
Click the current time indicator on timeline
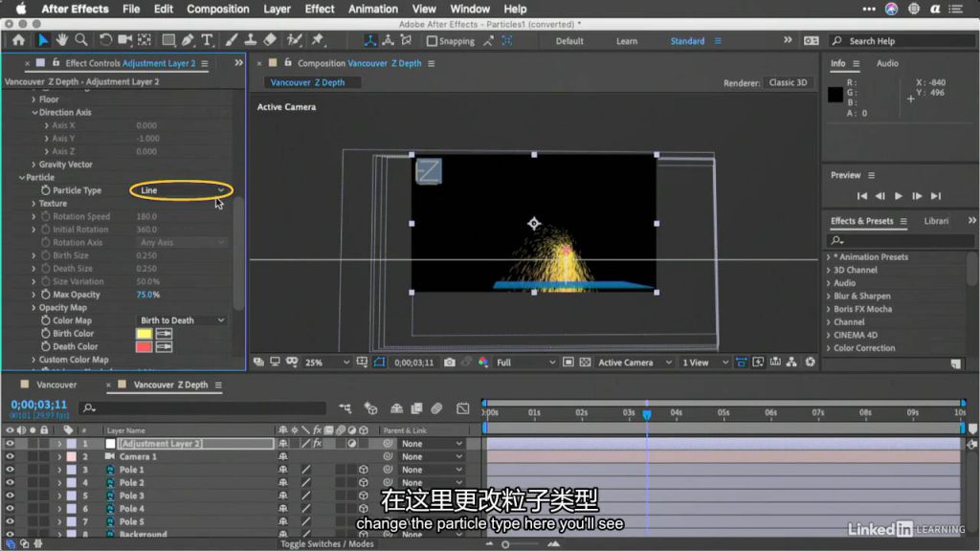647,414
